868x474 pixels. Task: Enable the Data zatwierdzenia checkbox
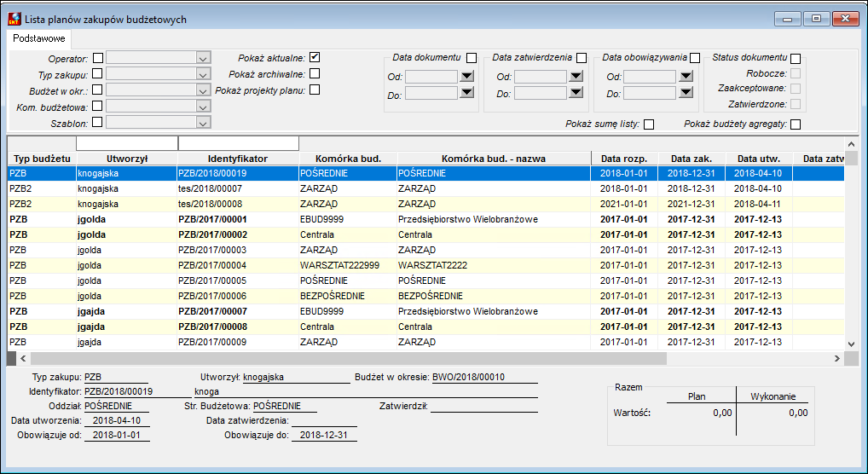(582, 58)
